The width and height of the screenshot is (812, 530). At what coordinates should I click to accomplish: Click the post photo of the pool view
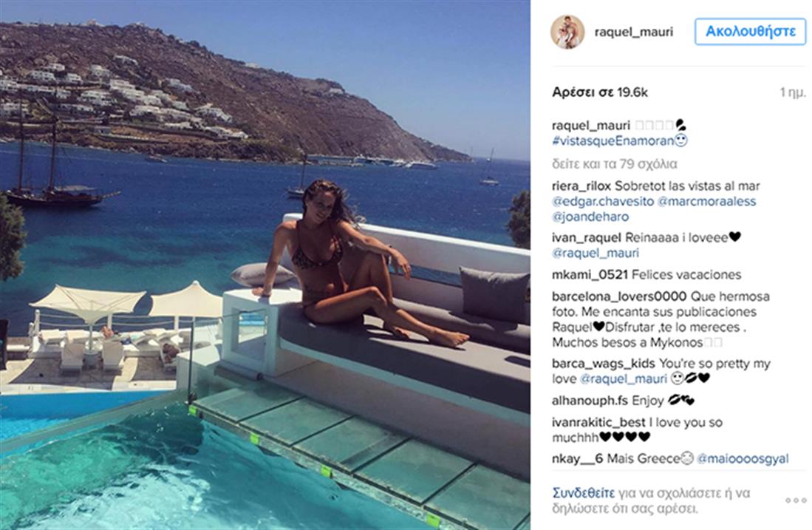pyautogui.click(x=265, y=265)
